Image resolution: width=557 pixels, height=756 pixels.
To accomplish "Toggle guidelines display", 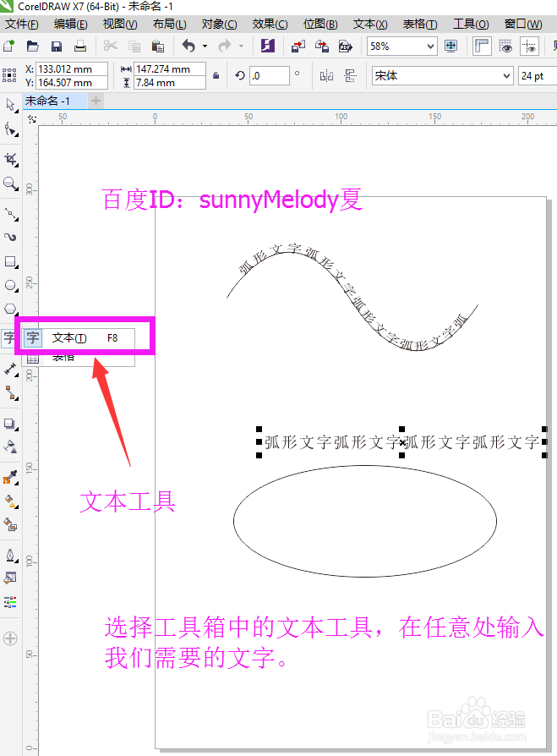I will pos(529,47).
